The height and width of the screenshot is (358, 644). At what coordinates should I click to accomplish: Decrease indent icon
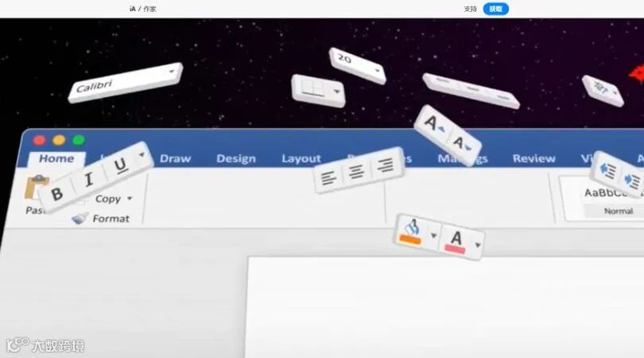pos(607,169)
